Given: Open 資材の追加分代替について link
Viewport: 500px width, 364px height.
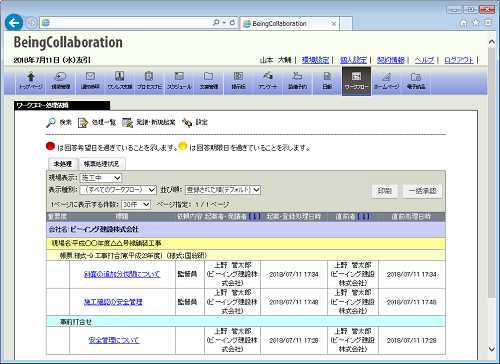Looking at the screenshot, I should (122, 274).
